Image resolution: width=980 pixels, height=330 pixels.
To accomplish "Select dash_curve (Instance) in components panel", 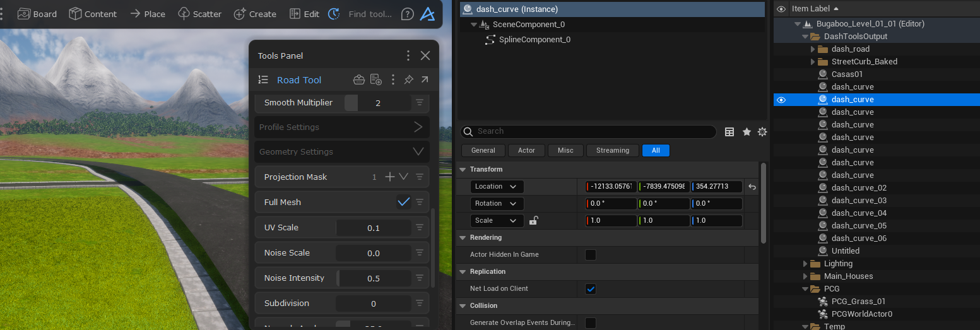I will (x=611, y=9).
